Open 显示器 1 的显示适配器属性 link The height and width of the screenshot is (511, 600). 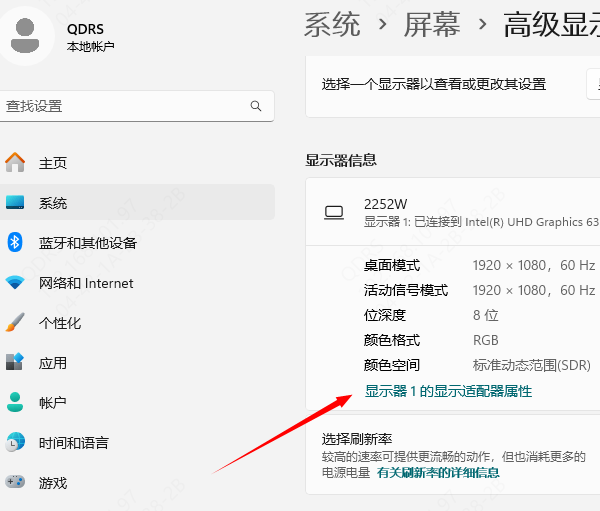pyautogui.click(x=448, y=392)
